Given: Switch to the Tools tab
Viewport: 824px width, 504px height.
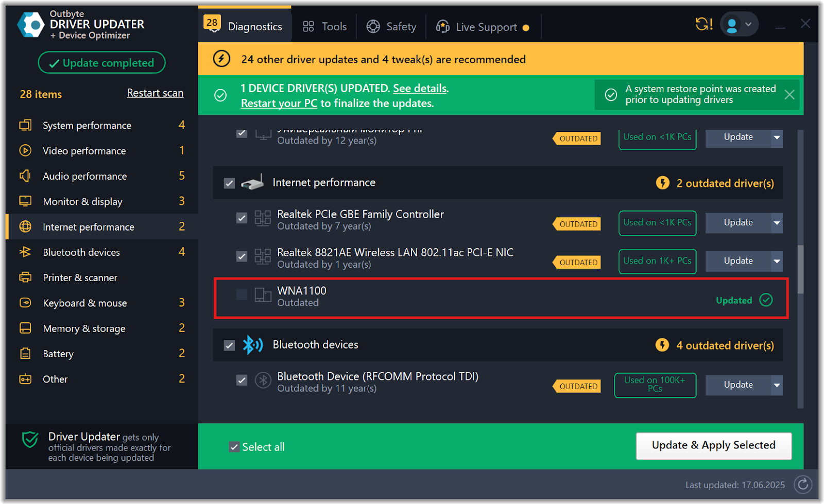Looking at the screenshot, I should [324, 27].
